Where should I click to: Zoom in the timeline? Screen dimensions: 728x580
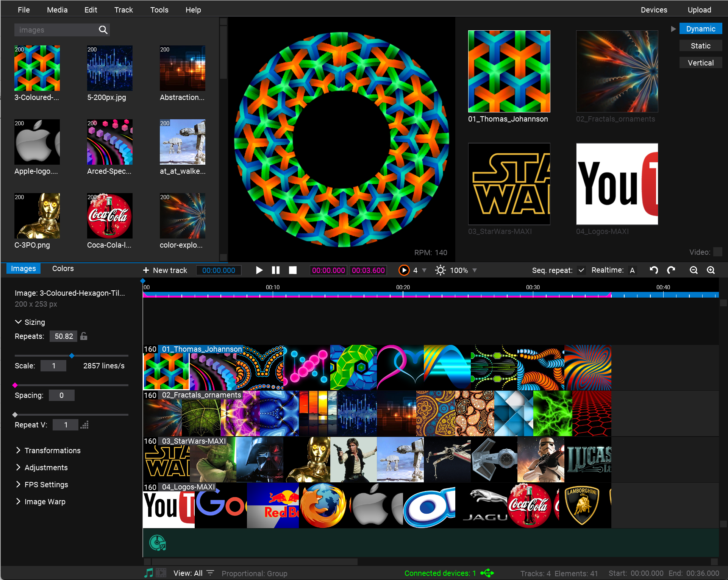tap(711, 270)
